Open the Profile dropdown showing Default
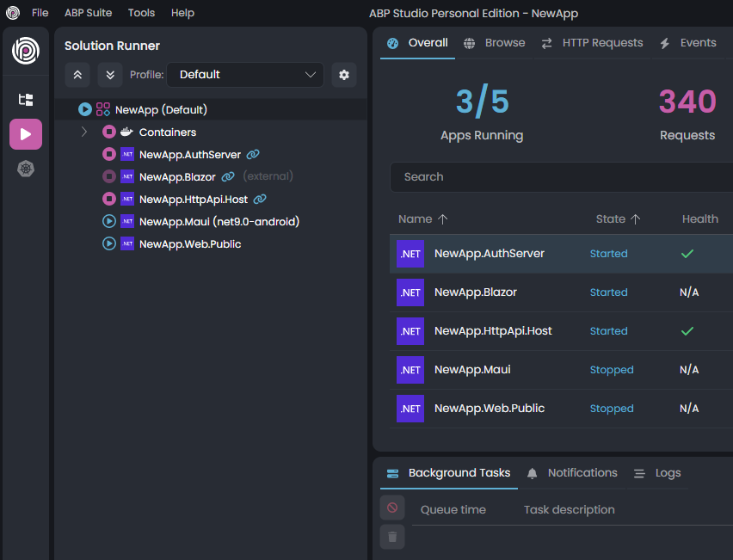Screen dimensions: 733x560 pos(245,75)
